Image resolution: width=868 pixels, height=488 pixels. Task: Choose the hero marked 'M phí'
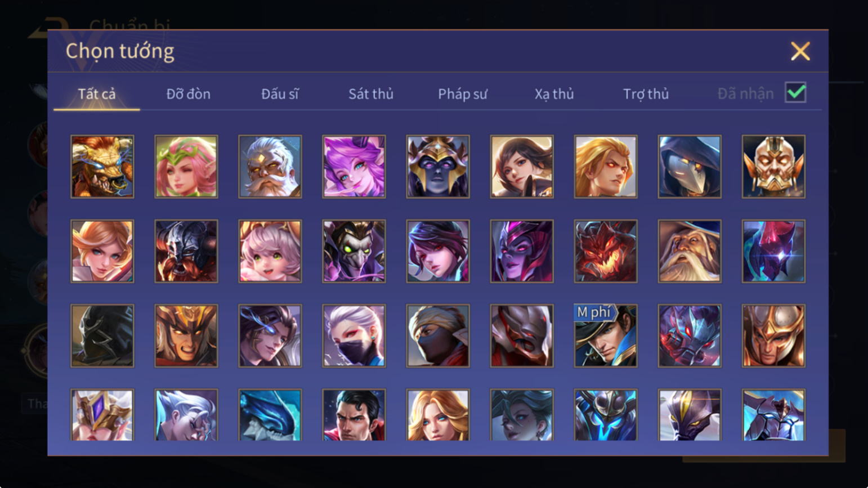(606, 336)
